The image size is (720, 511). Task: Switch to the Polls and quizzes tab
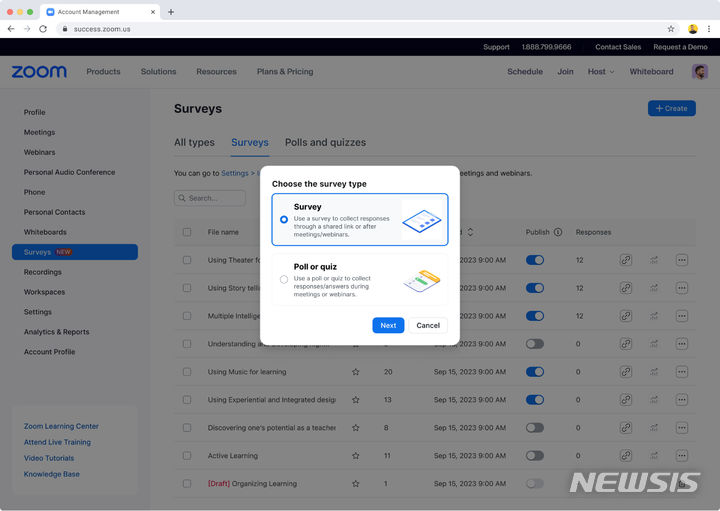pyautogui.click(x=325, y=143)
